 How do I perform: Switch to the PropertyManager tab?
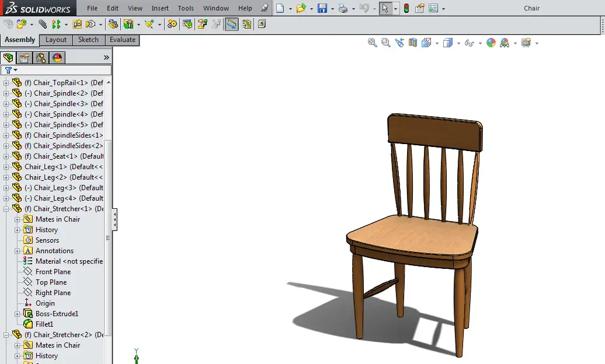25,58
